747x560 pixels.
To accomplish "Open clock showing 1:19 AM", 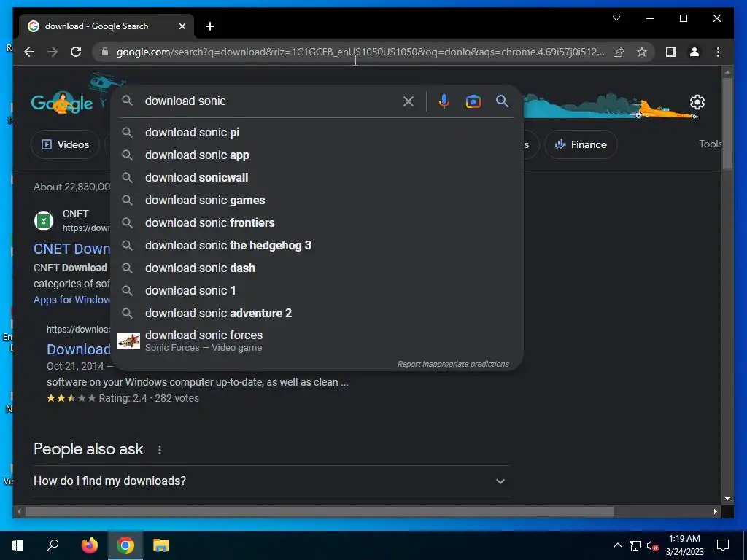I will [x=684, y=545].
